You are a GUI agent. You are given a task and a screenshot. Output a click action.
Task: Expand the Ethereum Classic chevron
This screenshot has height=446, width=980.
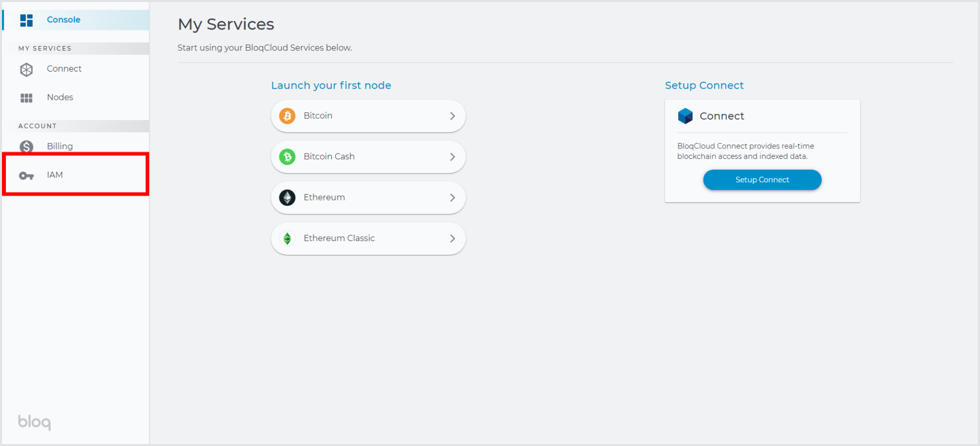tap(452, 238)
